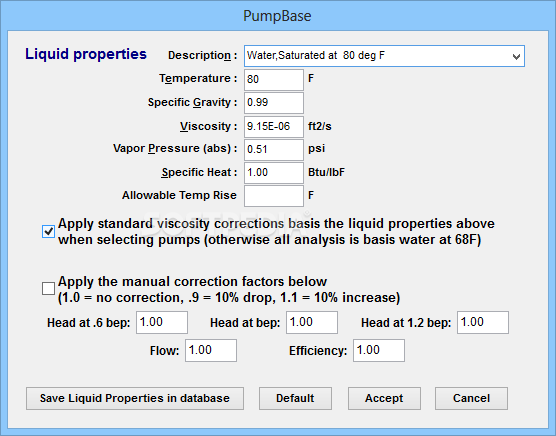
Task: Click the empty Allowable Temp Rise field
Action: point(274,196)
